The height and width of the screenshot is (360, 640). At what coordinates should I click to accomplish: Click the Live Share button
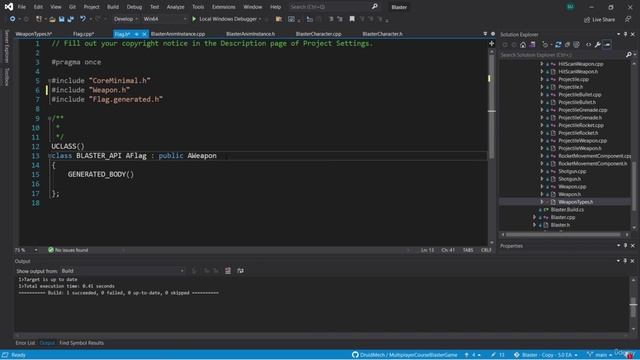599,19
